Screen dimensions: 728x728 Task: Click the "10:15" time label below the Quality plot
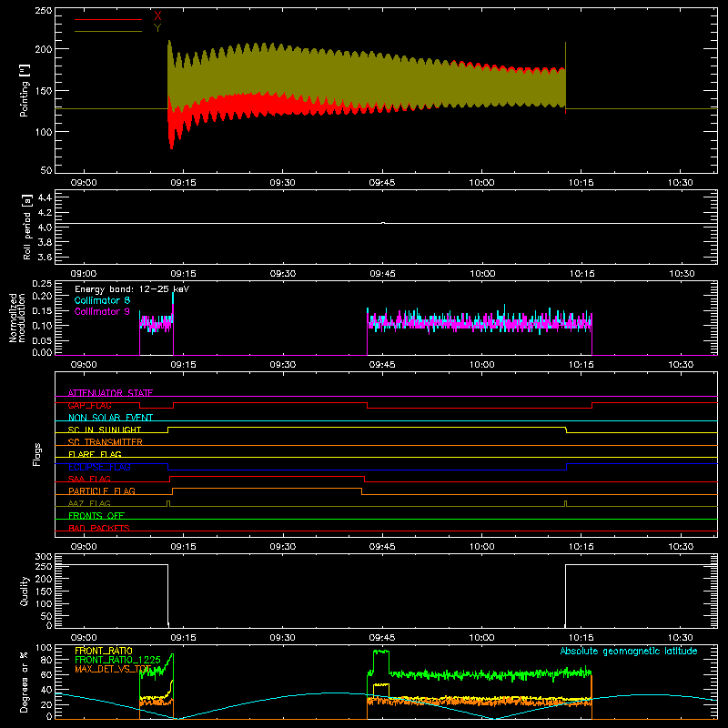point(581,638)
